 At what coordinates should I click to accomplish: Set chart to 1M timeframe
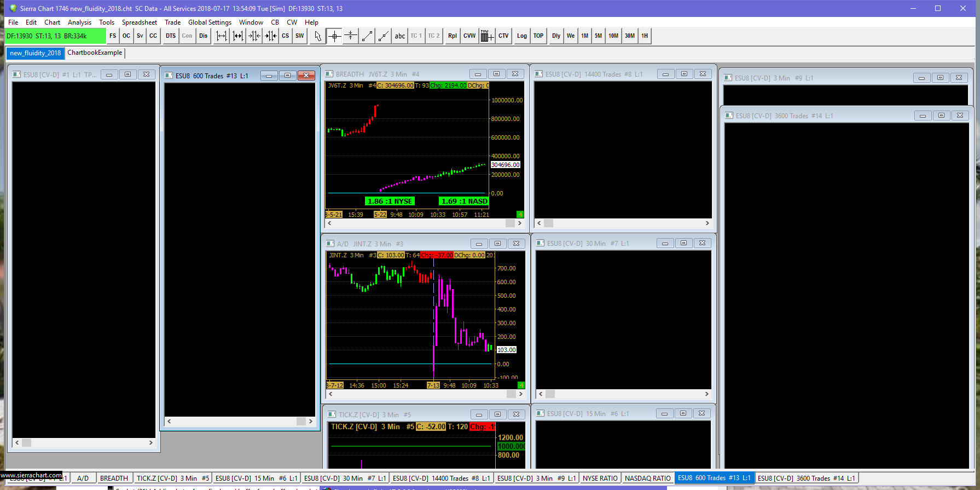point(585,36)
